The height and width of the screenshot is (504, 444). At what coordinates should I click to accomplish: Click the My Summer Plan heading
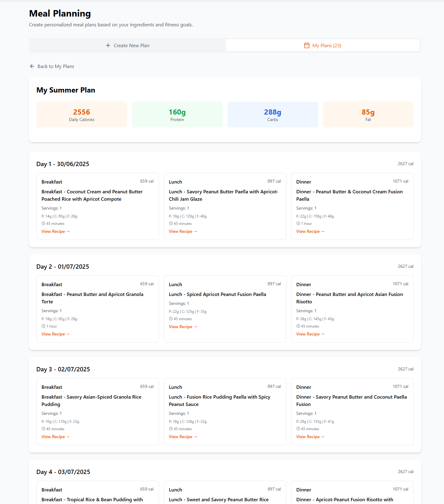[x=66, y=90]
